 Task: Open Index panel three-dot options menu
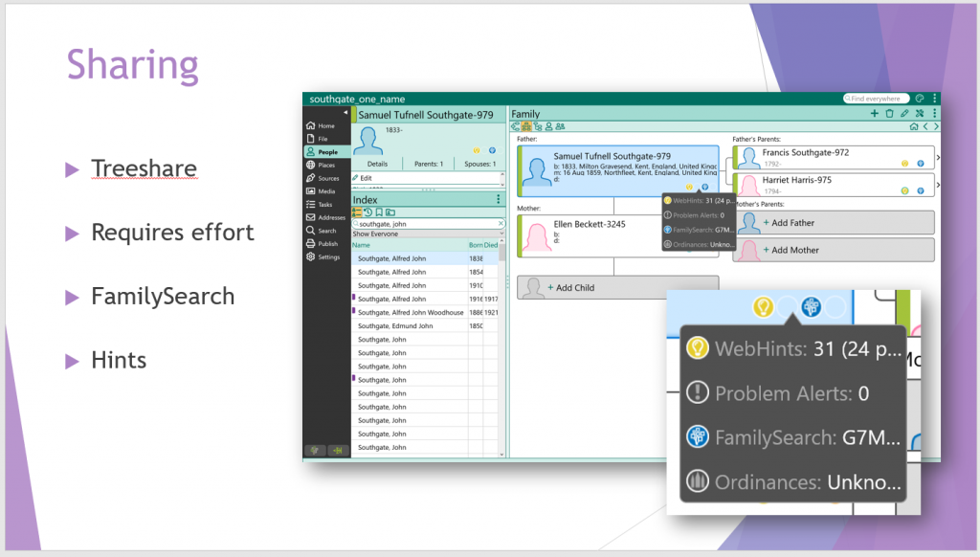click(x=499, y=199)
